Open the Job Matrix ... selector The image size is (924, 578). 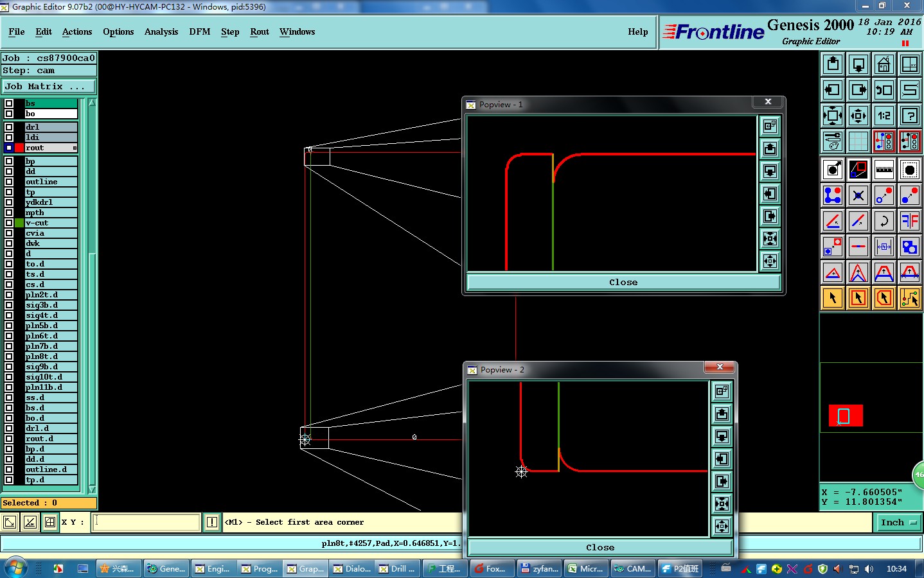click(x=49, y=87)
